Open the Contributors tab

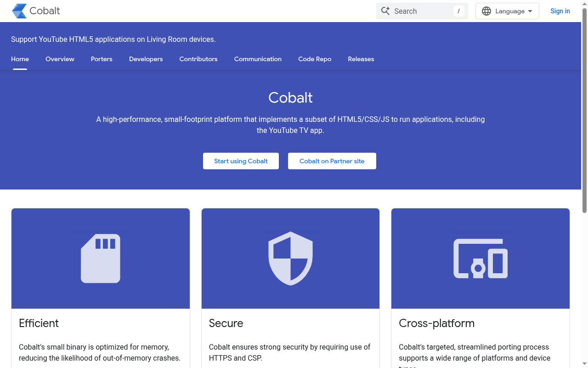coord(198,59)
